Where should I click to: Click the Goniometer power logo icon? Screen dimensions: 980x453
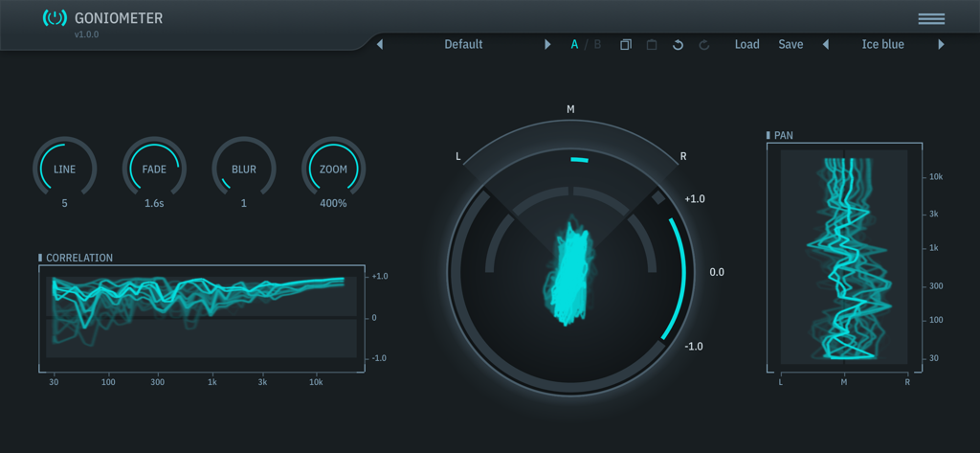click(55, 18)
